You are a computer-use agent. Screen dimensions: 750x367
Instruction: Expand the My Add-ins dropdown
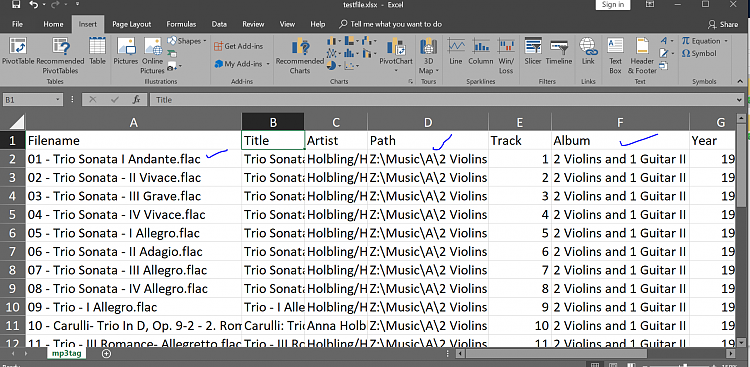tap(268, 64)
